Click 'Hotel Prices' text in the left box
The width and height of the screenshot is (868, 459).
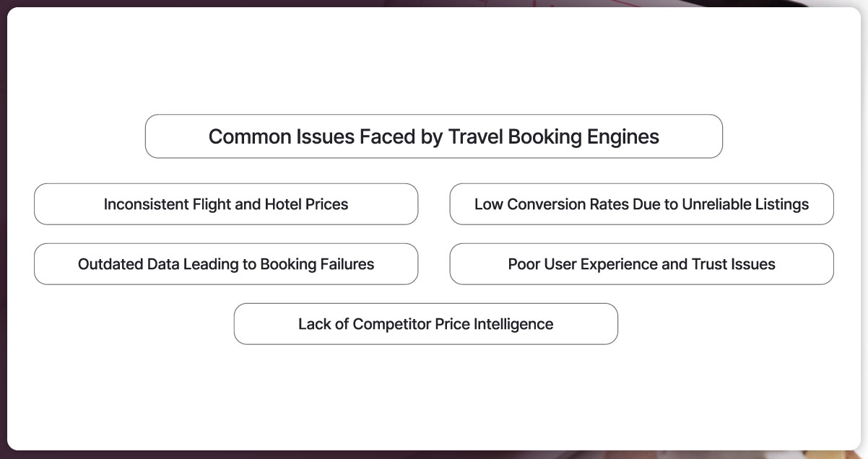pyautogui.click(x=307, y=204)
